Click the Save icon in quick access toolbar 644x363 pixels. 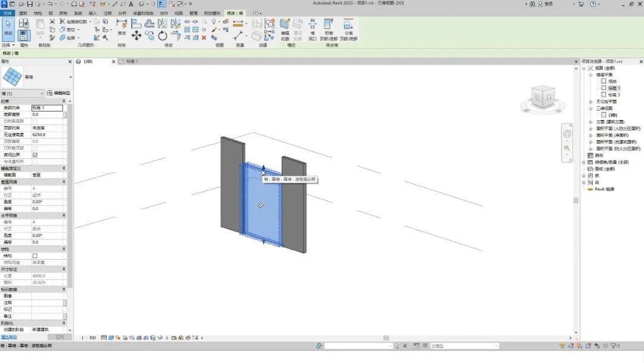tap(30, 4)
